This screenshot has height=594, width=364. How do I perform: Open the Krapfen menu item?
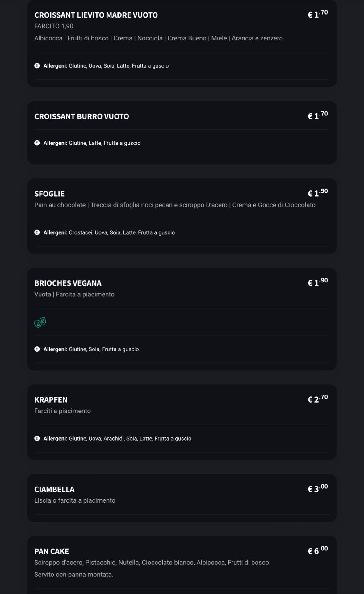point(51,400)
